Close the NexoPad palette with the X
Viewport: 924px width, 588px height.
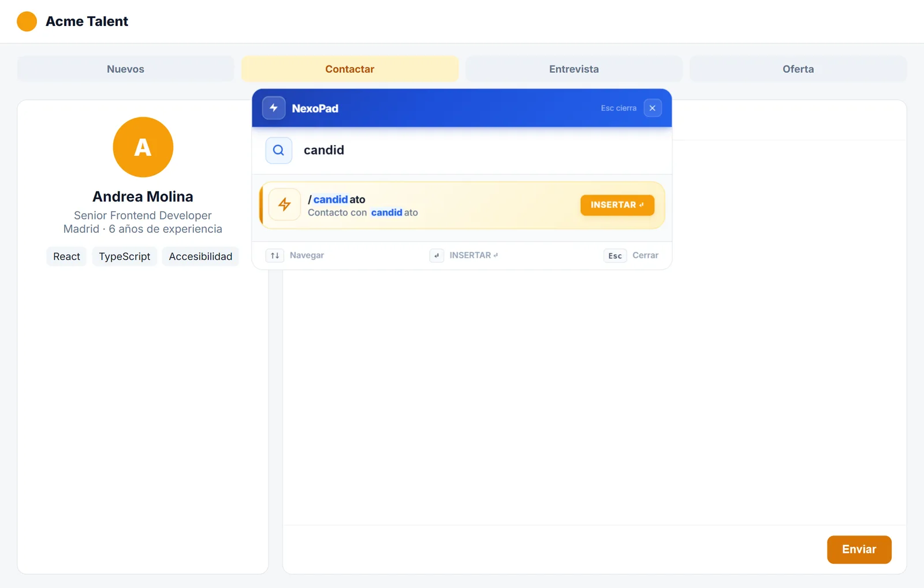click(x=653, y=108)
